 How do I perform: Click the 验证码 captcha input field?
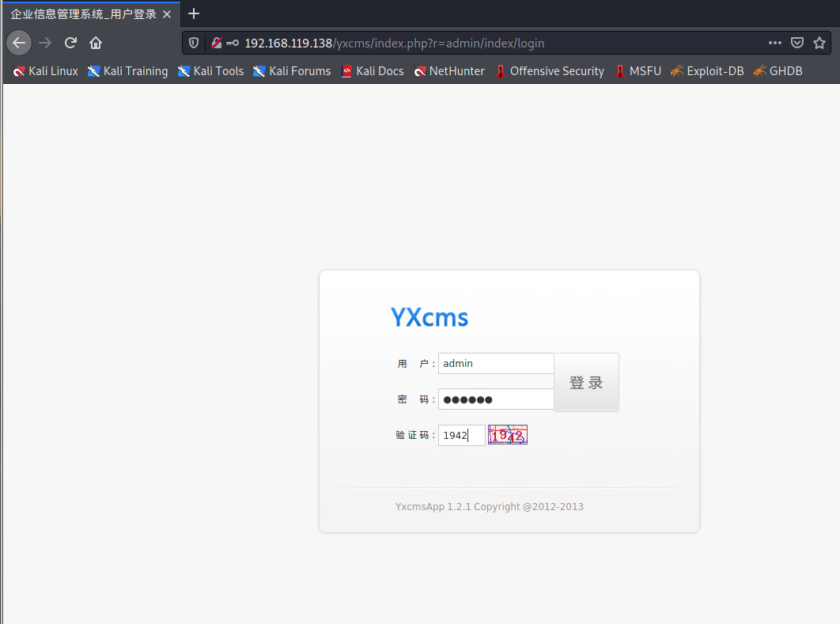coord(462,435)
